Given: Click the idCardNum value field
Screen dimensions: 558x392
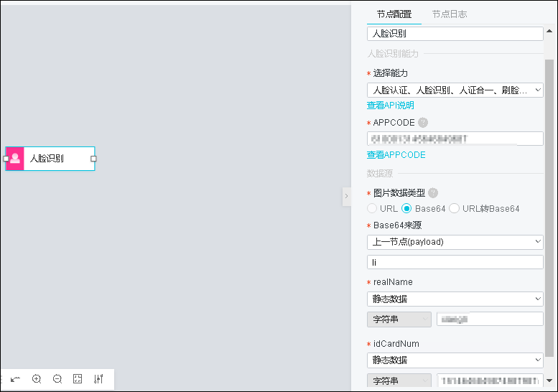Looking at the screenshot, I should click(490, 381).
